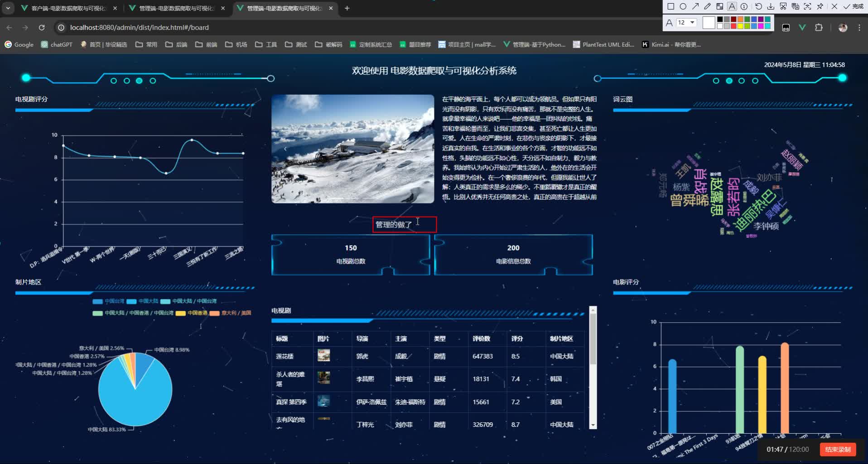Image resolution: width=868 pixels, height=464 pixels.
Task: Pick the dark red color swatch
Action: pos(733,19)
